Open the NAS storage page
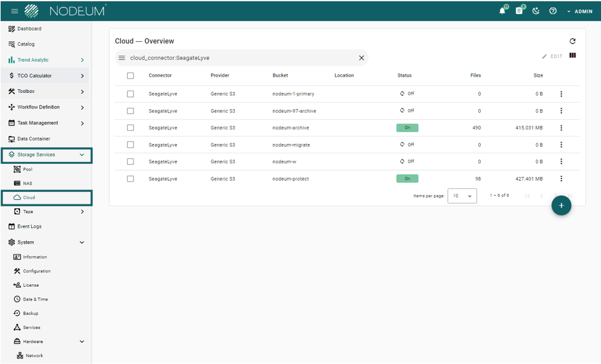This screenshot has height=364, width=601. [27, 183]
